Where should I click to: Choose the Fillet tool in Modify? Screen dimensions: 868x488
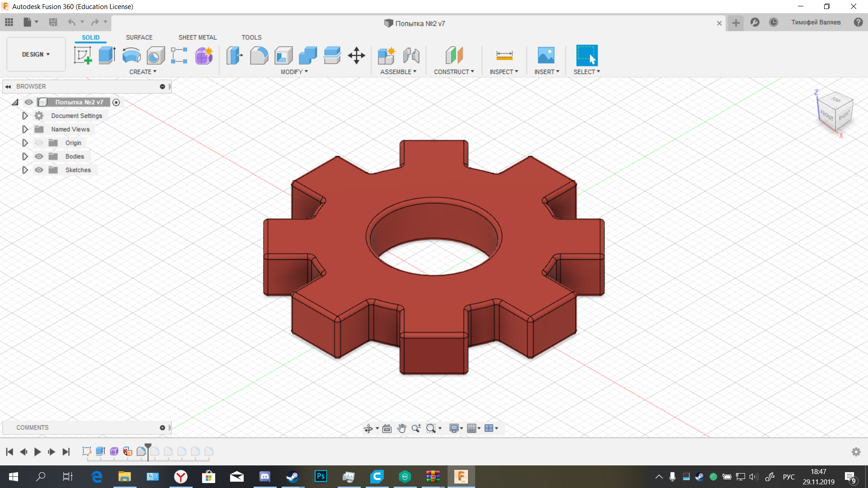pos(259,56)
